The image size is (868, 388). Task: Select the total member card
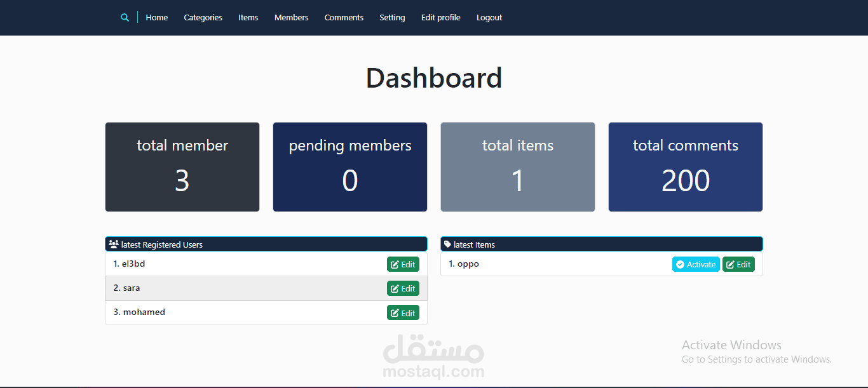click(182, 167)
